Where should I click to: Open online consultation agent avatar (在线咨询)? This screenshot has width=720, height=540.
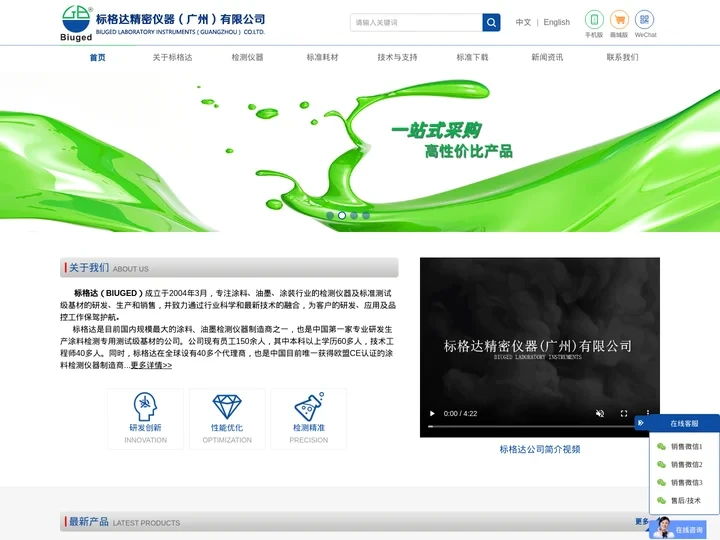click(x=663, y=528)
